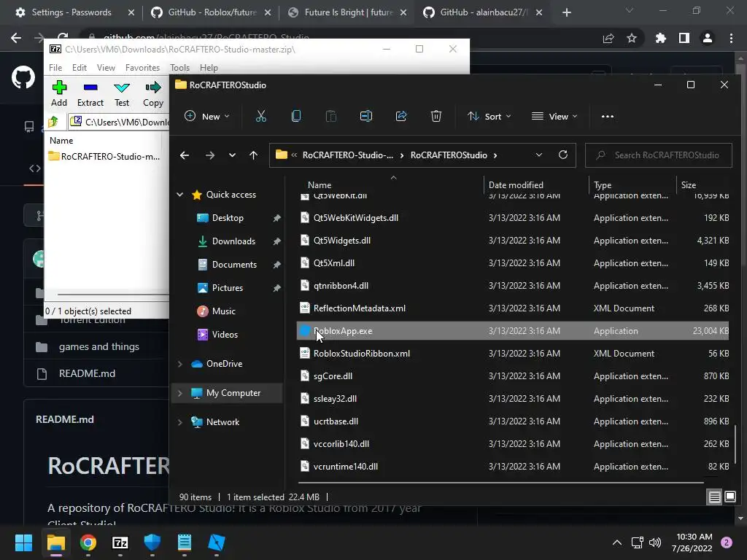Open the Sort dropdown
Screen dimensions: 747x560
(x=489, y=116)
